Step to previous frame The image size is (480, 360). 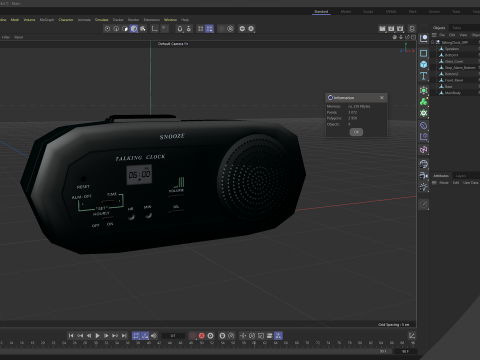point(89,336)
